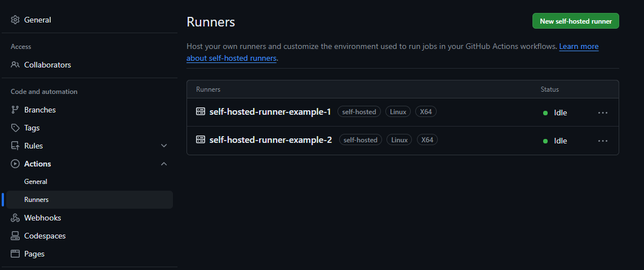This screenshot has height=270, width=644.
Task: Click the Linux label on self-hosted-runner-example-1
Action: [x=398, y=111]
